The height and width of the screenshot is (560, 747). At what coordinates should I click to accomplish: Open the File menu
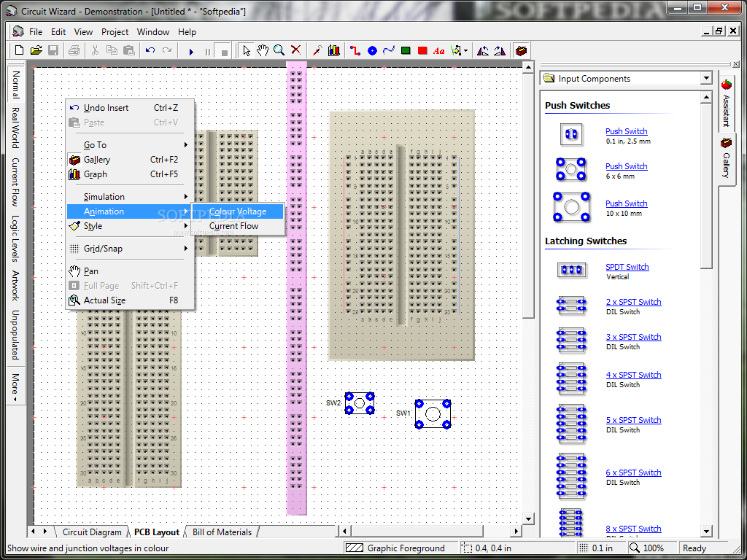36,32
